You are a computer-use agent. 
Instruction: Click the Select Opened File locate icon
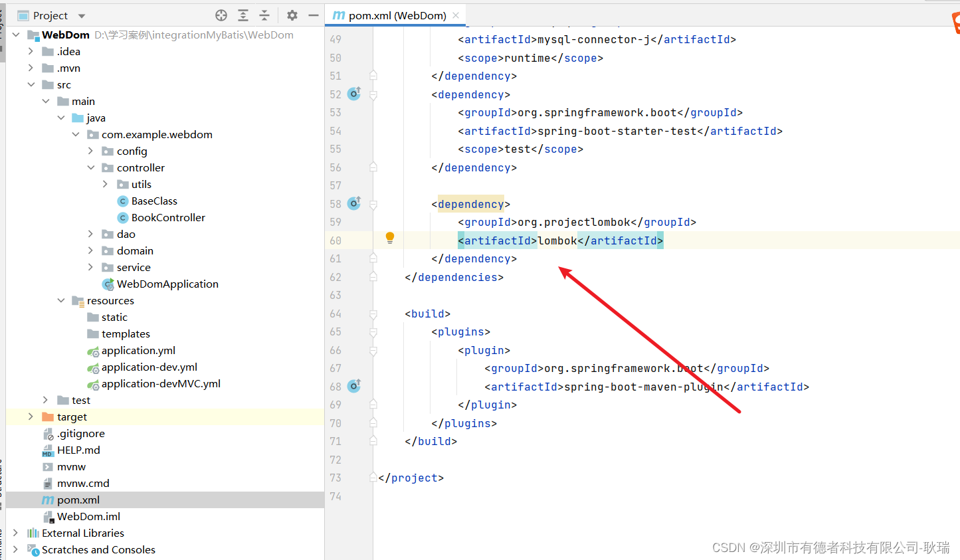[x=221, y=15]
